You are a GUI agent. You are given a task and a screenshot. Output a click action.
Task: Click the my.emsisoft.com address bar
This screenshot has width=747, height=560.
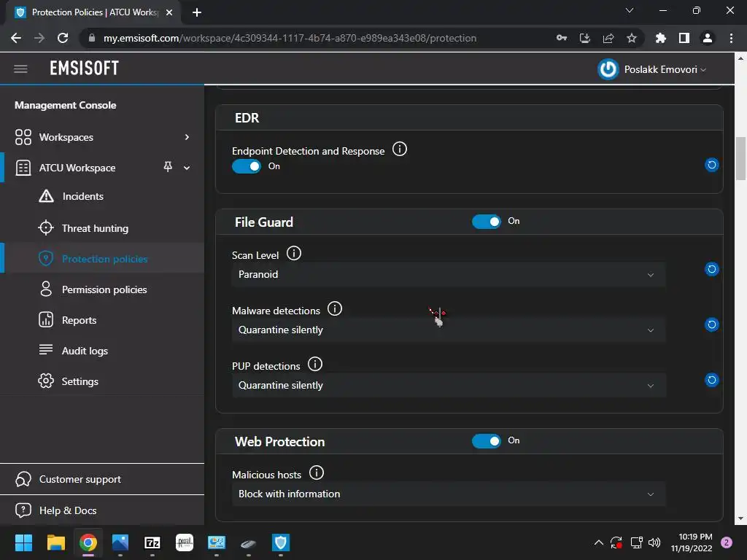click(290, 38)
